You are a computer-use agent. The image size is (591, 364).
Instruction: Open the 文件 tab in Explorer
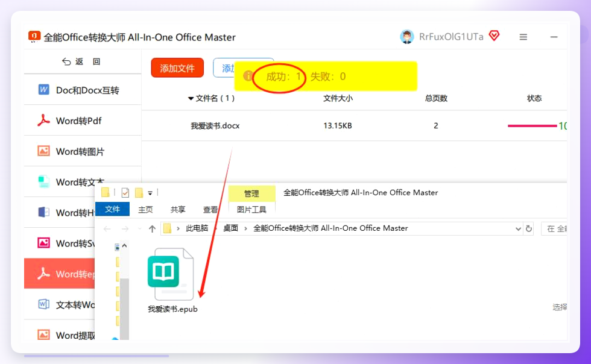[112, 209]
